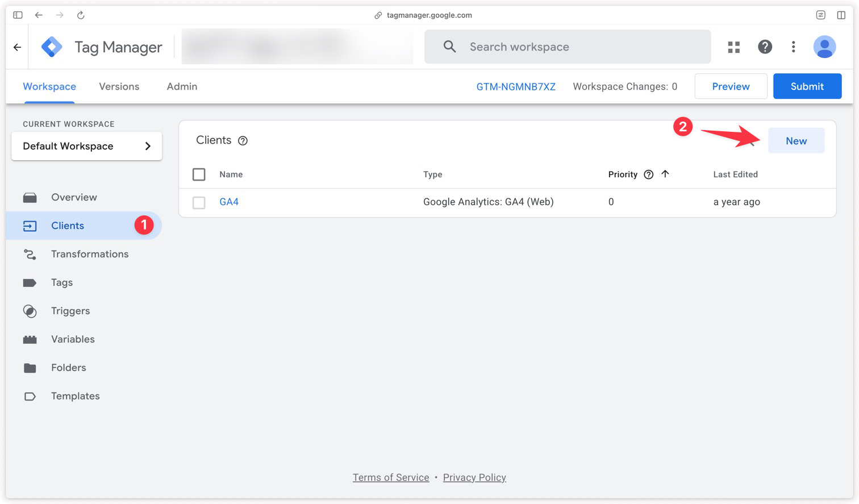The width and height of the screenshot is (859, 504).
Task: Click the Search workspace input field
Action: click(568, 47)
